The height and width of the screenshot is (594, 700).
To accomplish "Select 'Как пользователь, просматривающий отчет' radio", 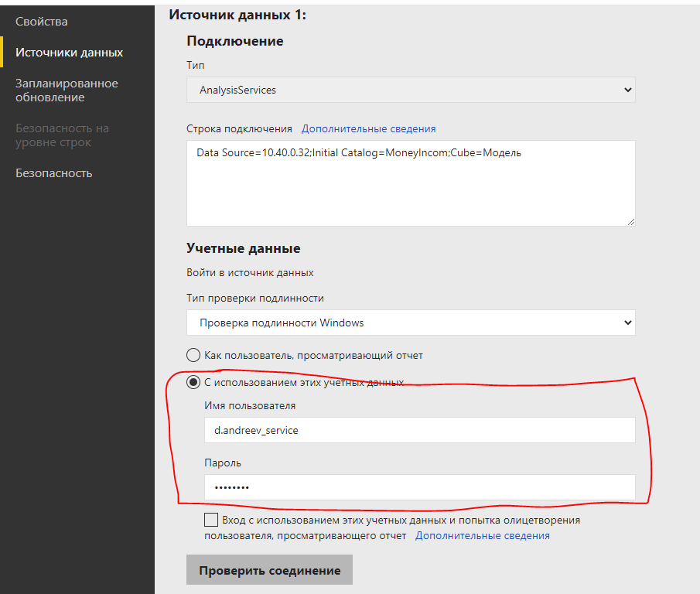I will pyautogui.click(x=193, y=355).
